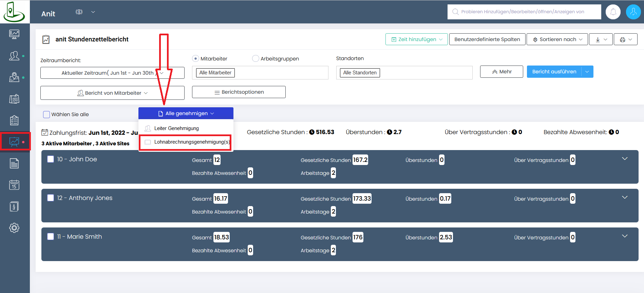Open the download icon dropdown
644x293 pixels.
coord(601,39)
